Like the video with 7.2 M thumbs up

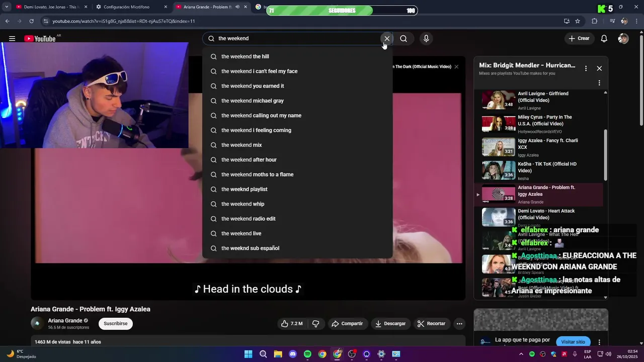coord(292,324)
